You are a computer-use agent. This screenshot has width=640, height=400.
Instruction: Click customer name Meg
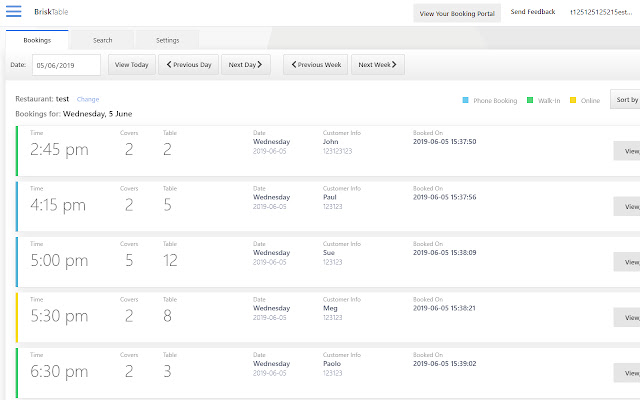330,308
